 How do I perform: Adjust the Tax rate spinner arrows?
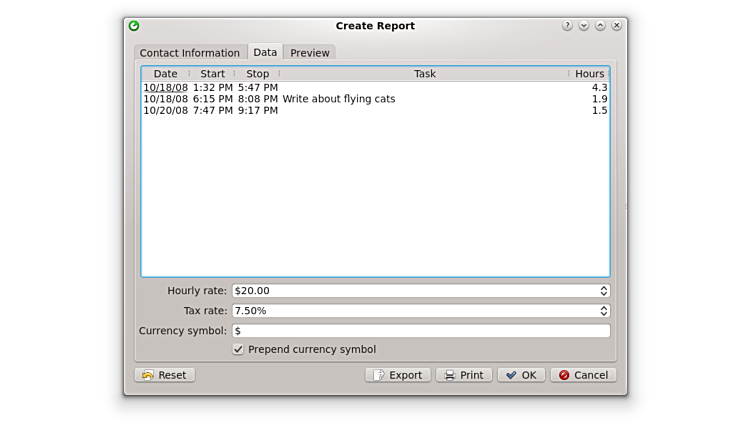pyautogui.click(x=604, y=311)
